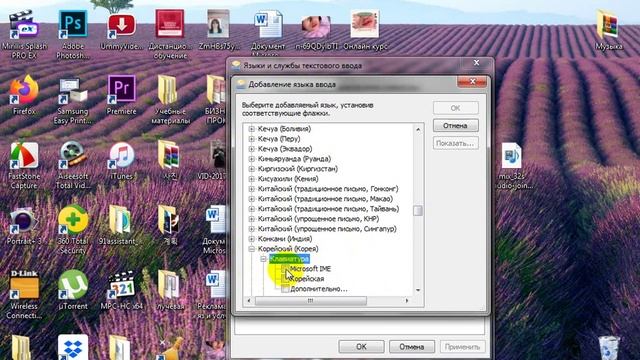Launch Firefox from the desktop
This screenshot has width=640, height=360.
pyautogui.click(x=24, y=90)
